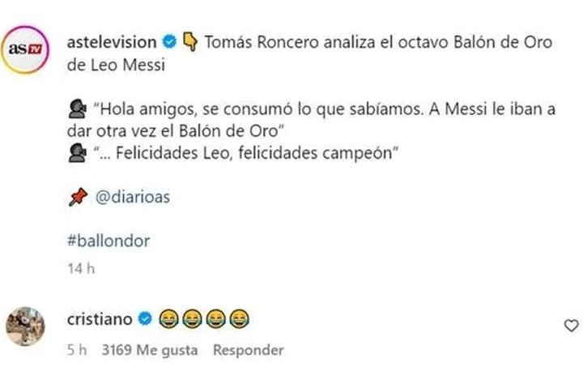Visit the @diarioas mention
This screenshot has height=392, width=583.
133,197
